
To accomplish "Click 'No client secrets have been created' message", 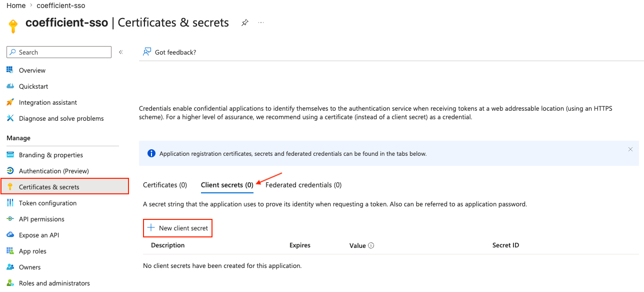I will coord(222,265).
